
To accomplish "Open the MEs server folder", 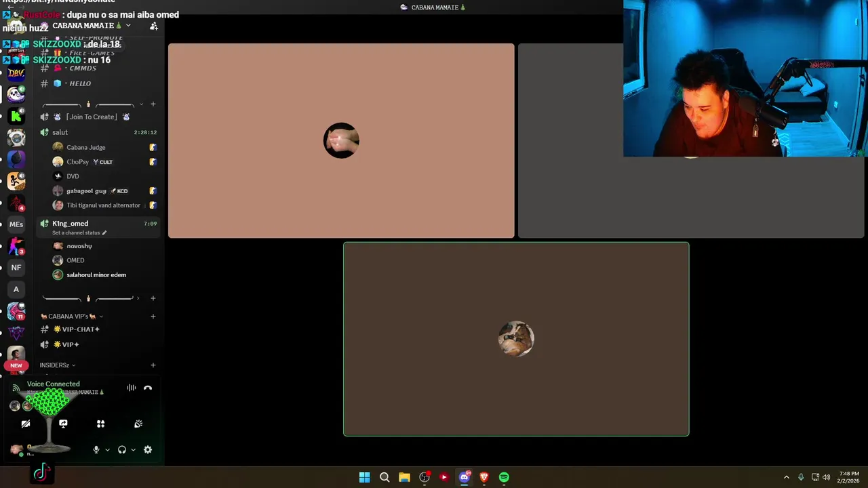I will pyautogui.click(x=16, y=224).
